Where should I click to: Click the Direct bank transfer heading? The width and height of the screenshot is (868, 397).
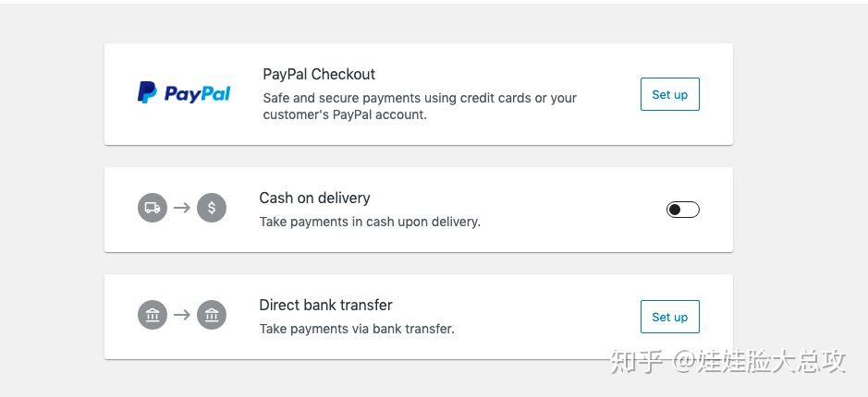325,305
